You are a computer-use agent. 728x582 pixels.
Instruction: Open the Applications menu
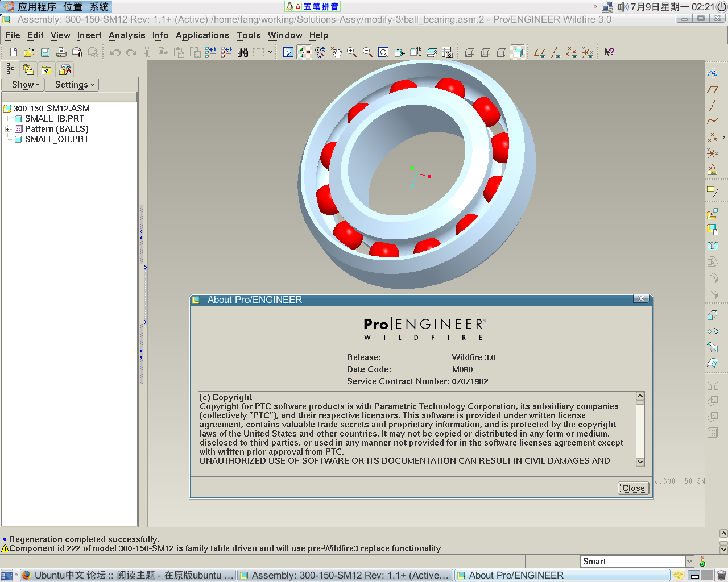tap(202, 35)
